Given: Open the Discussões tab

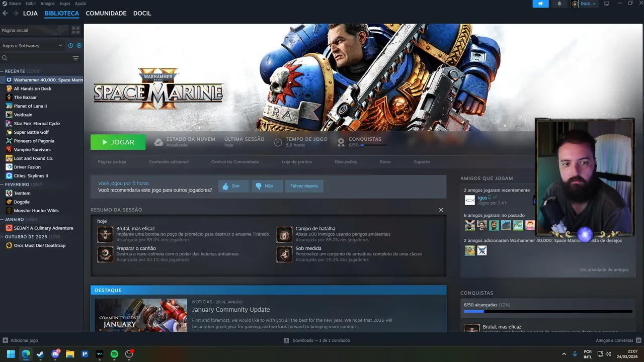Looking at the screenshot, I should pyautogui.click(x=346, y=162).
